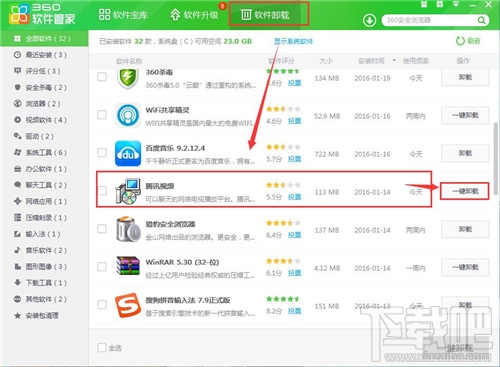Viewport: 500px width, 367px height.
Task: Click 卸载 button for 百度音乐
Action: point(465,153)
